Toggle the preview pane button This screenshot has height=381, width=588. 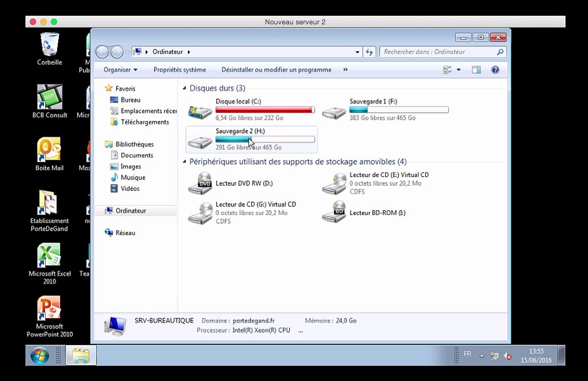pyautogui.click(x=476, y=70)
